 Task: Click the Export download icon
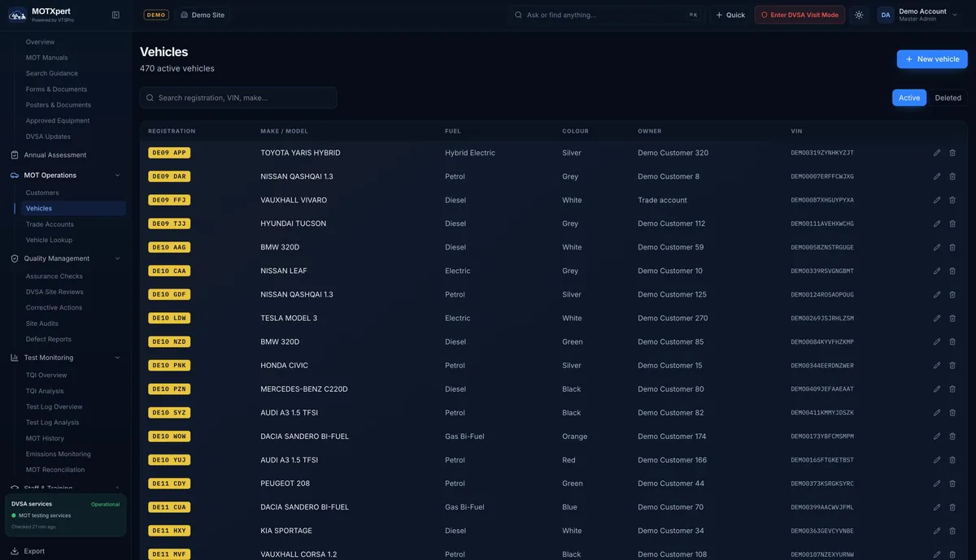(15, 551)
